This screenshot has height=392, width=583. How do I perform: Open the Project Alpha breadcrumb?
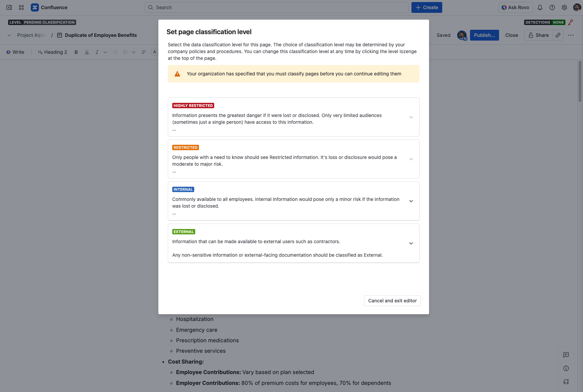point(32,35)
